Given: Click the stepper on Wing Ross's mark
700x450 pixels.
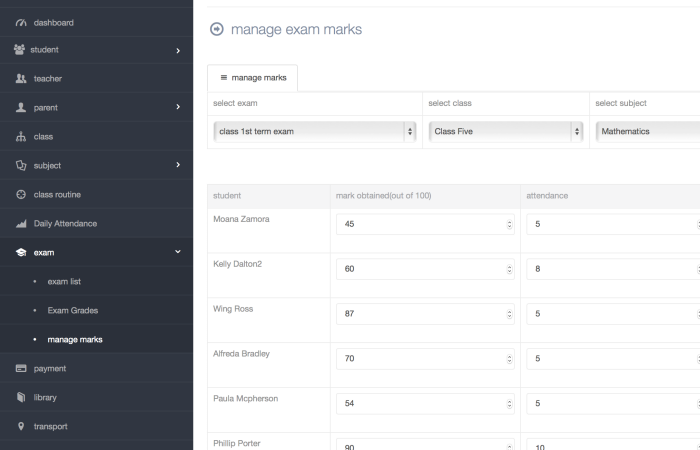Looking at the screenshot, I should coord(509,314).
